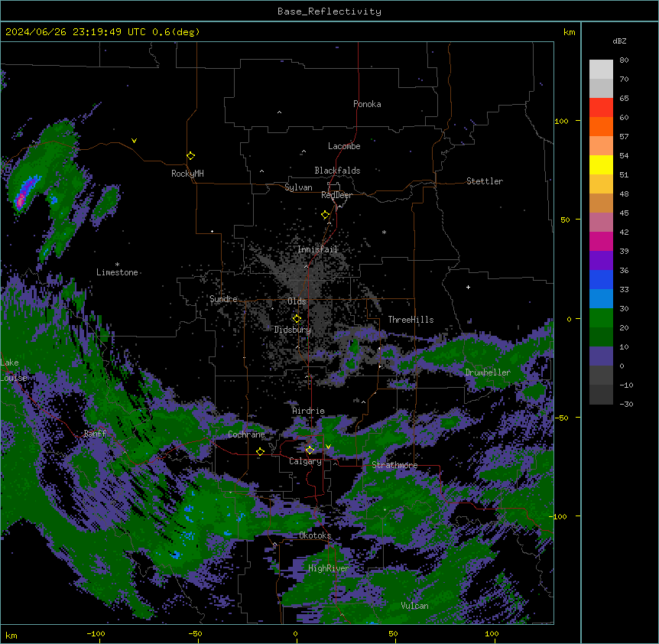The image size is (659, 644).
Task: Click the Strathmore label
Action: pos(394,465)
